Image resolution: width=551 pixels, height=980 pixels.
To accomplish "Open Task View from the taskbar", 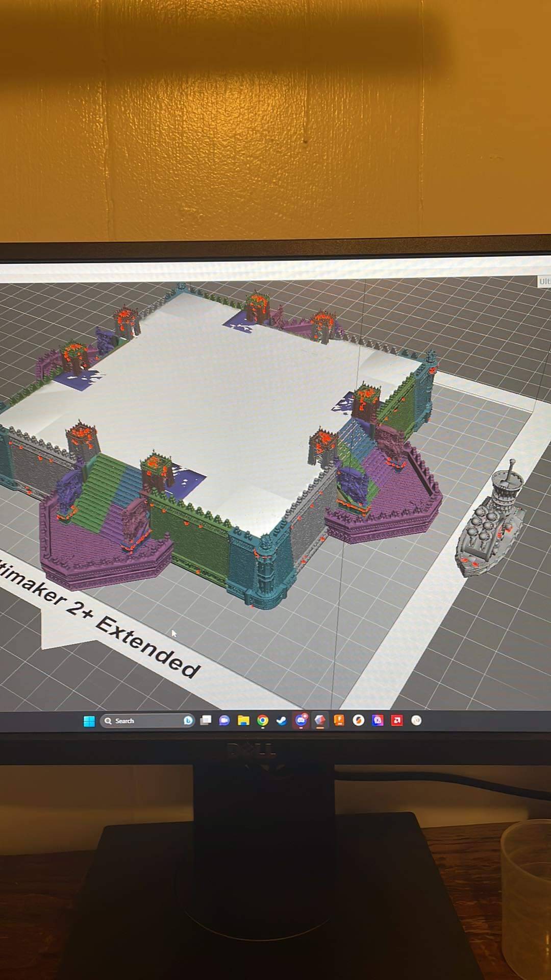I will (206, 720).
